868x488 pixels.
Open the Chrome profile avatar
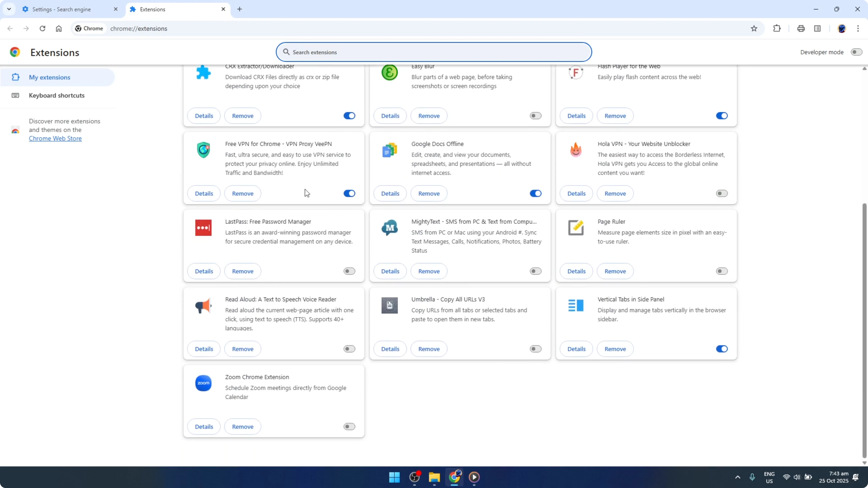842,29
